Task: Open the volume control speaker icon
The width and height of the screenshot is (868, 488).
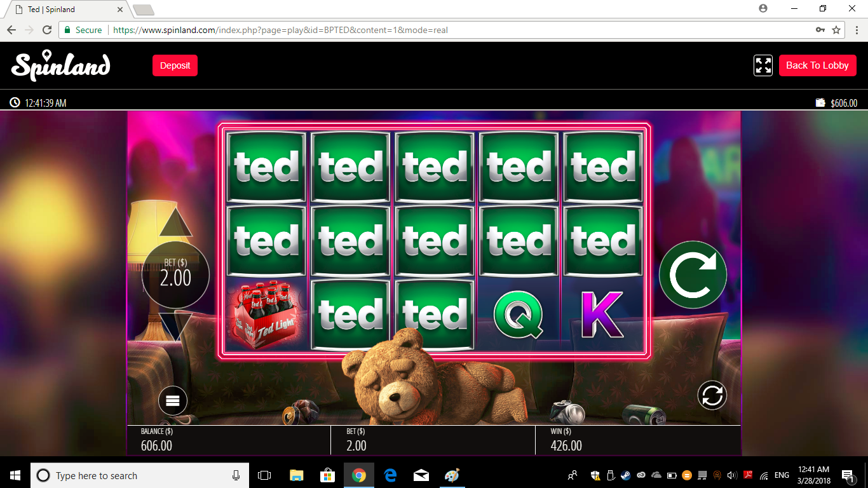Action: (733, 475)
